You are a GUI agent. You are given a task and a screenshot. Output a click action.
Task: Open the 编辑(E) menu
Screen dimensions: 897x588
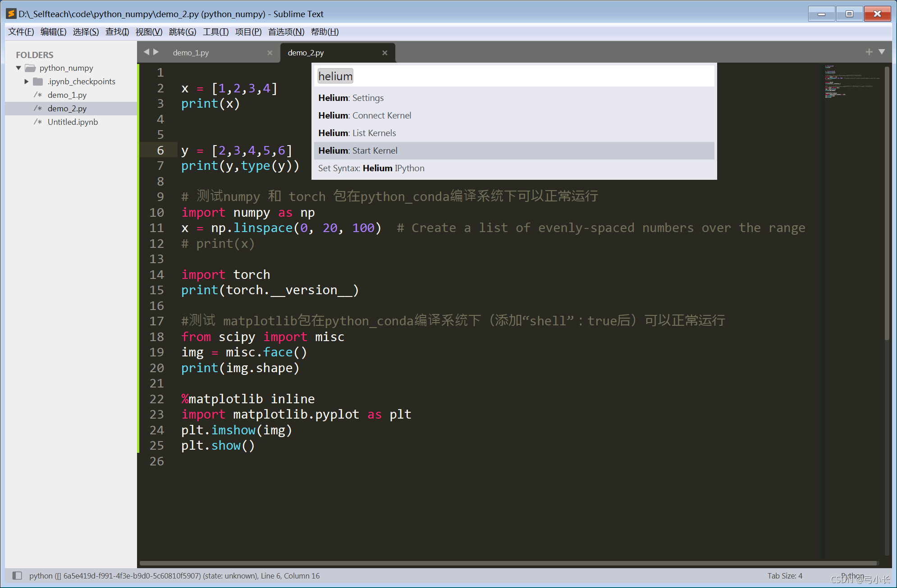(53, 32)
